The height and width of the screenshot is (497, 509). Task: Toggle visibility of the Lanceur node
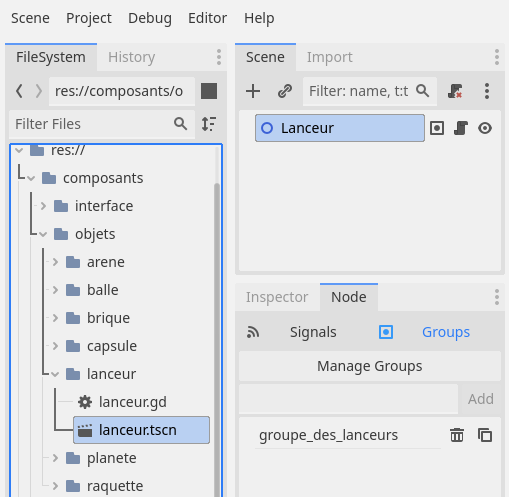coord(485,128)
